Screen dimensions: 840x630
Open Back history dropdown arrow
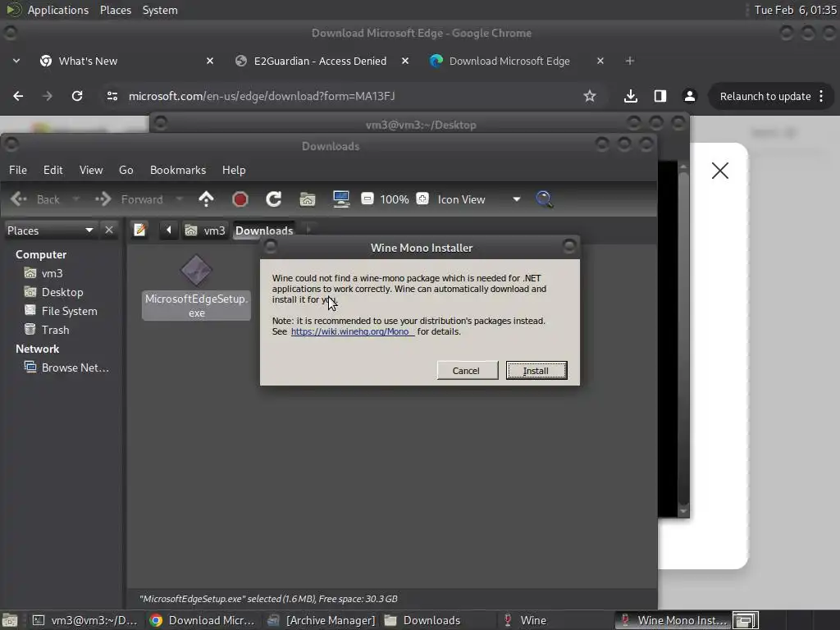(75, 199)
